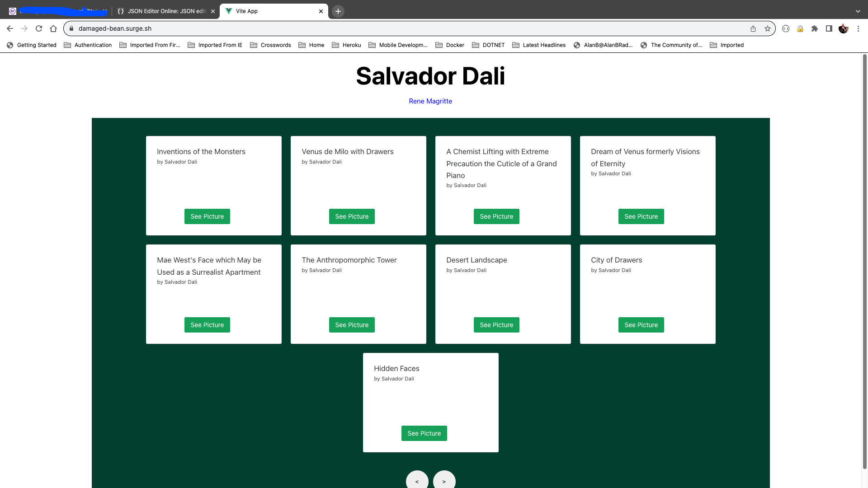Click the 'See Picture' button for Hidden Faces

[x=425, y=432]
